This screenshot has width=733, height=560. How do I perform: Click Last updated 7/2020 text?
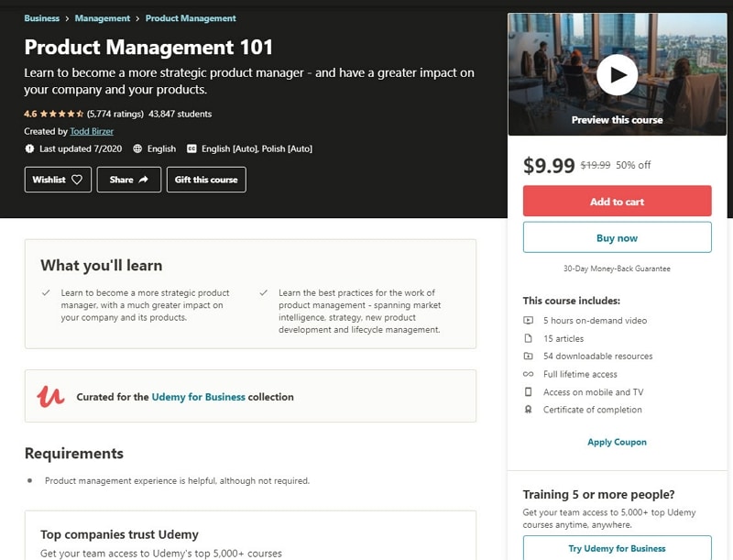point(81,148)
